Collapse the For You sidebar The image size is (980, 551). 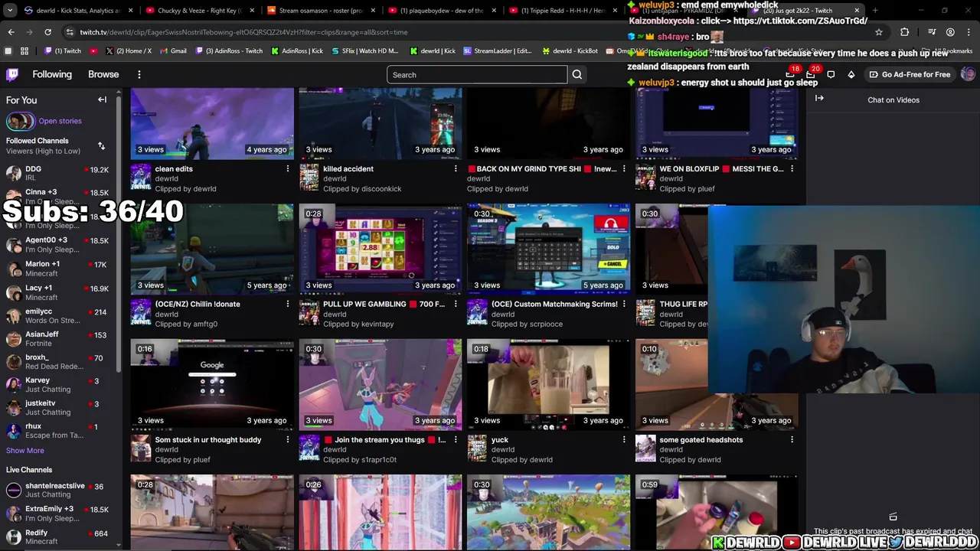tap(102, 99)
